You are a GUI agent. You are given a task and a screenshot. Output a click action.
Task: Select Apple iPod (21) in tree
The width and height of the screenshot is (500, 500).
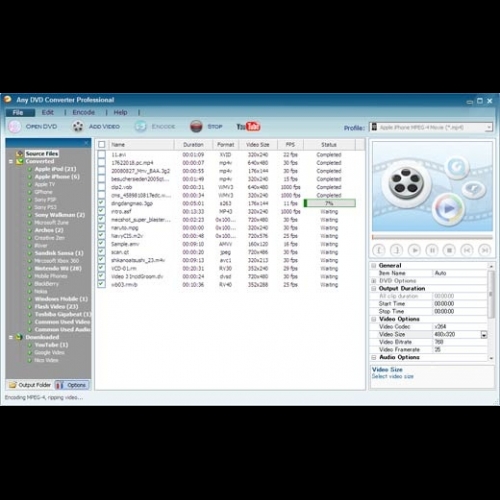click(55, 169)
